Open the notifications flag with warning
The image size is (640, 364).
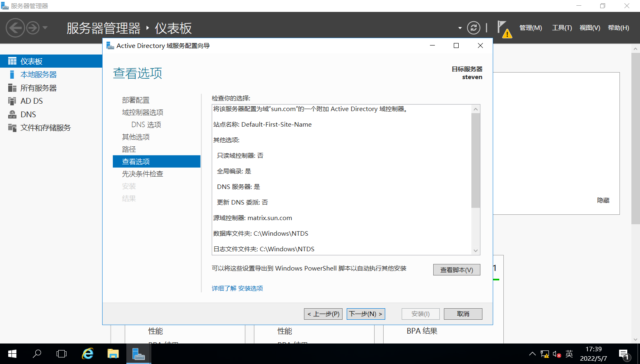504,29
